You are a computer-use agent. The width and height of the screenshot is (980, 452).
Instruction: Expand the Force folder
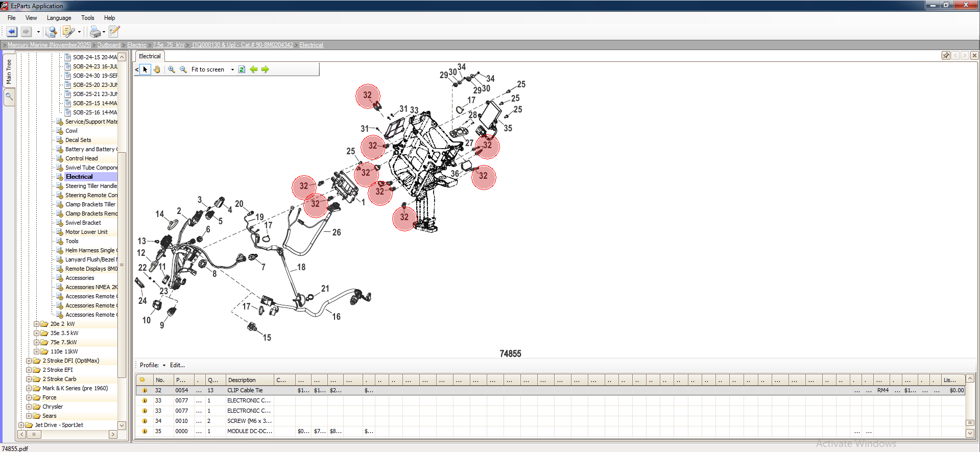(x=29, y=397)
